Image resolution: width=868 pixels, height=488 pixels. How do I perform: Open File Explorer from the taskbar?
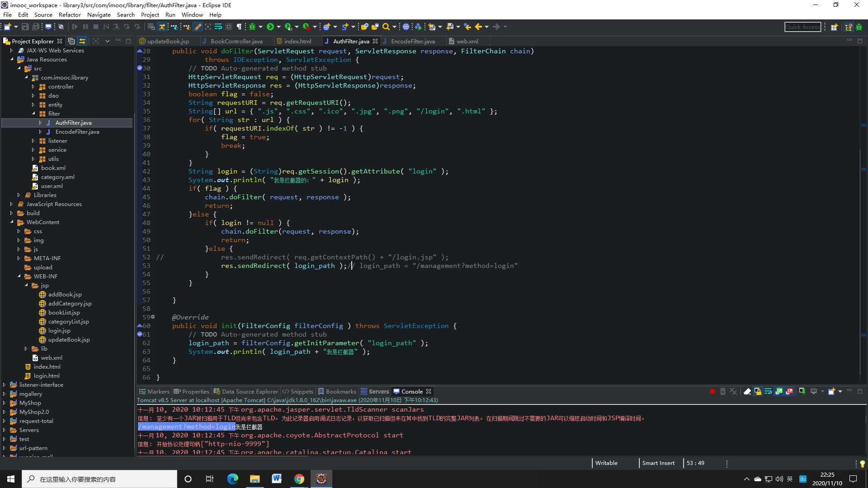point(255,479)
